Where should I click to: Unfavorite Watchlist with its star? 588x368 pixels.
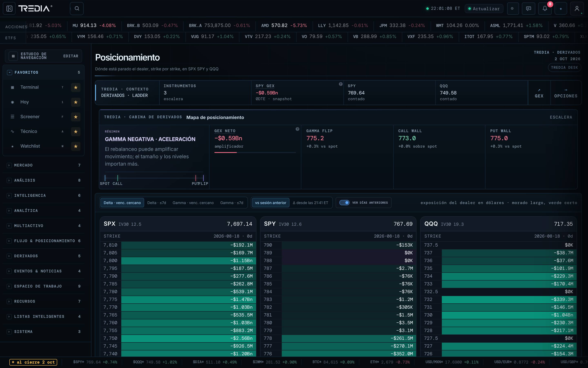pos(76,146)
